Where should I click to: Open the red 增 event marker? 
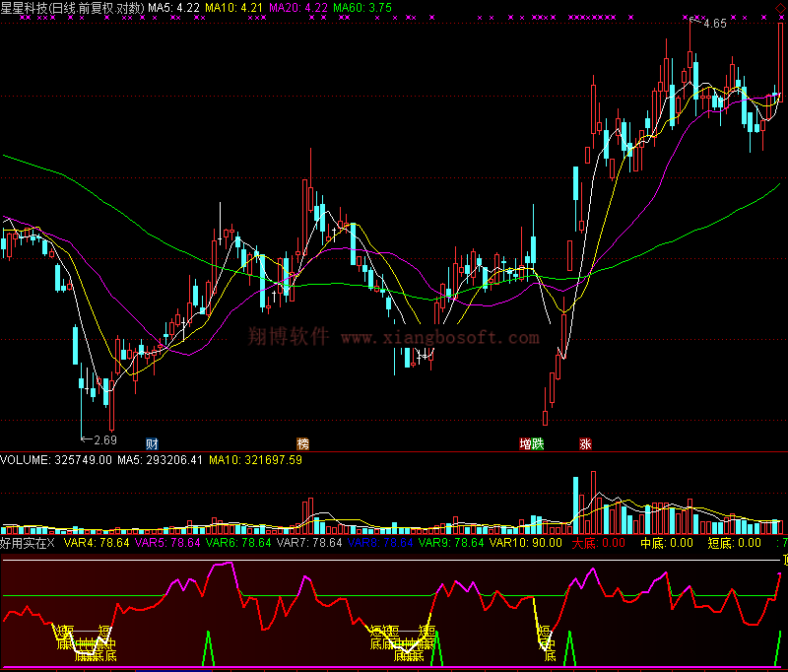point(525,443)
